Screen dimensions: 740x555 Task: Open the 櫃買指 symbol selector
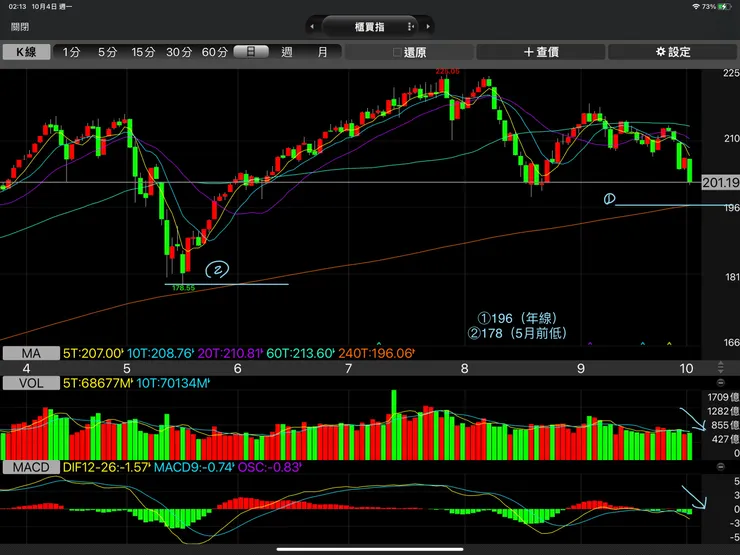click(369, 26)
